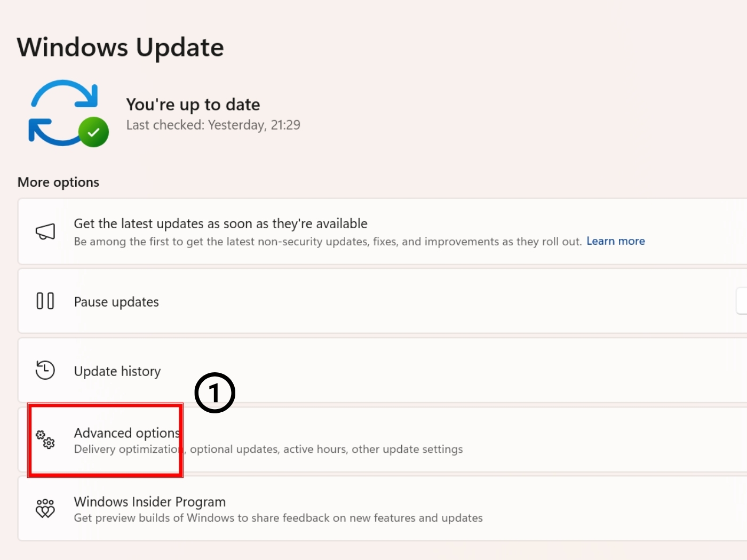Image resolution: width=747 pixels, height=560 pixels.
Task: Click the megaphone icon for latest updates
Action: click(45, 231)
